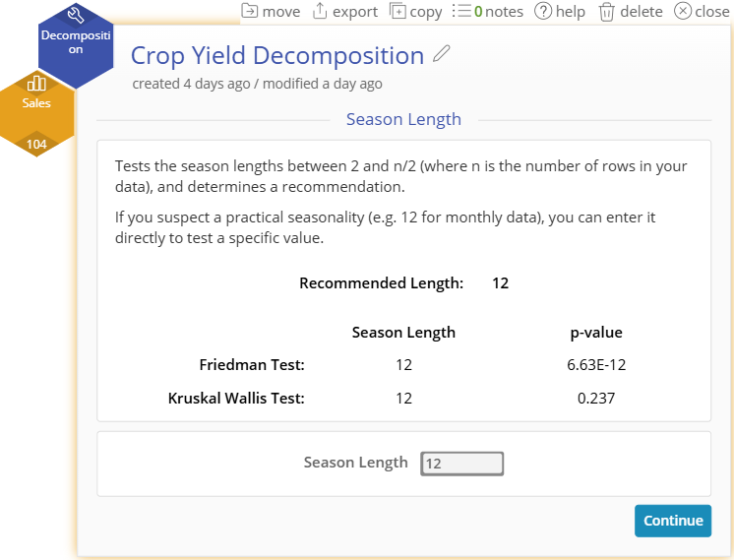Click the Season Length input field
Viewport: 734px width, 560px height.
[462, 464]
